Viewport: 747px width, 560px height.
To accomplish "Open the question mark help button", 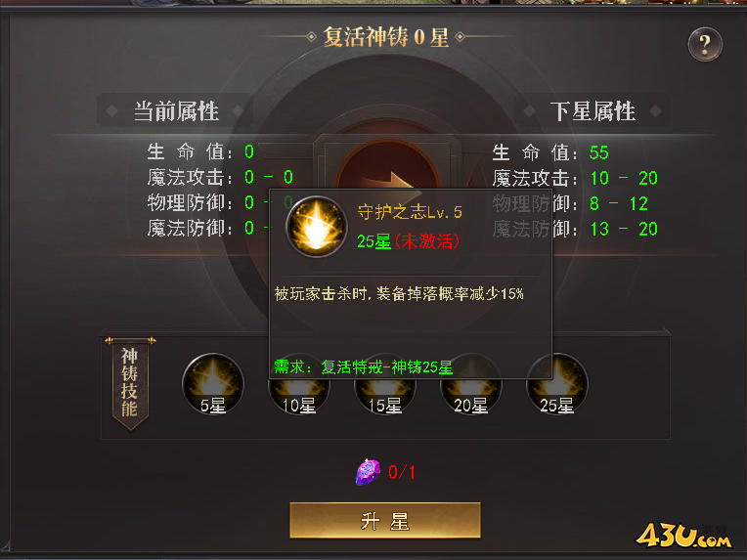I will 705,44.
